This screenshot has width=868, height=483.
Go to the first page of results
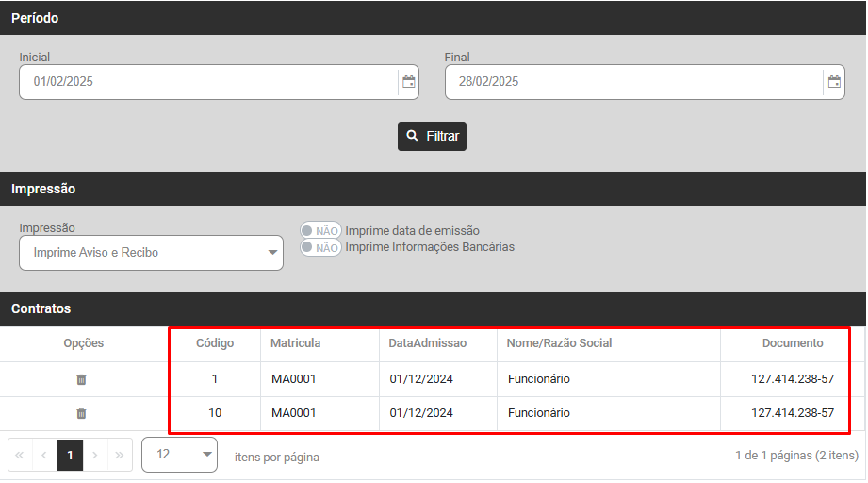pyautogui.click(x=20, y=456)
